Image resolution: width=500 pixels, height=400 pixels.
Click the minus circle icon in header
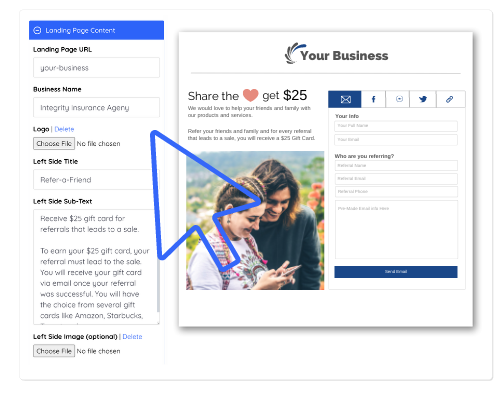click(x=37, y=30)
